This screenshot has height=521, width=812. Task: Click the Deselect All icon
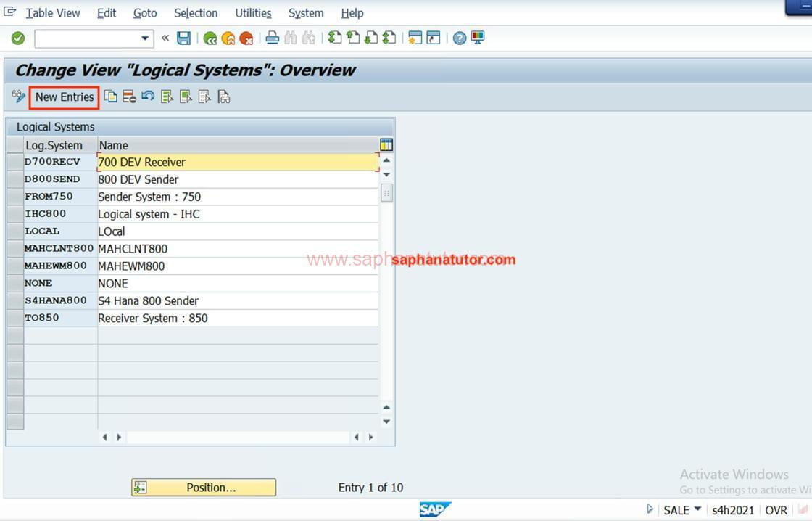(204, 97)
